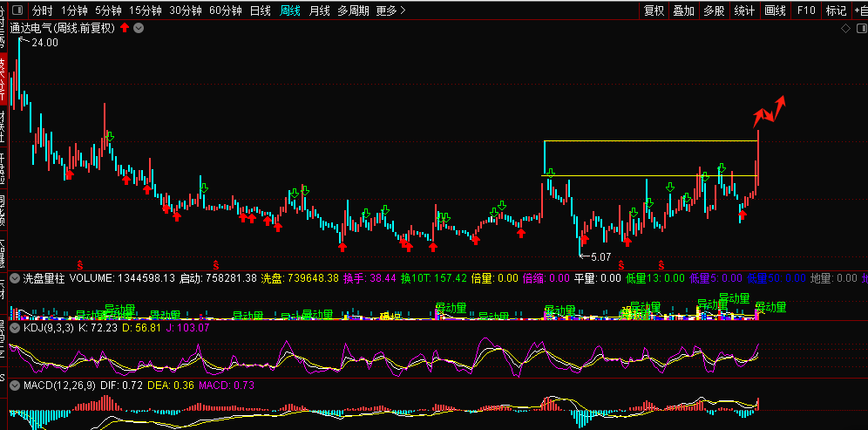Open the dropdown beside 通达电气(周线.前复权) title
Image resolution: width=868 pixels, height=430 pixels.
pos(139,28)
